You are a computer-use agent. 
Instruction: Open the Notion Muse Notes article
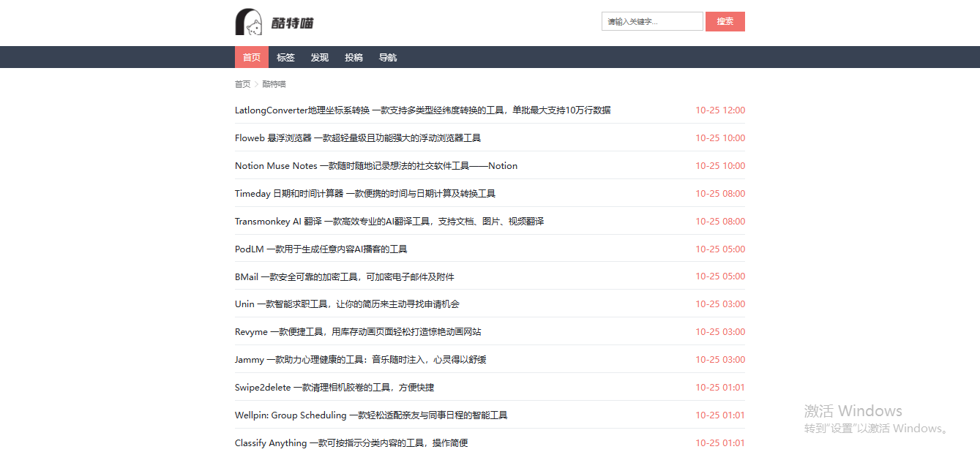[376, 166]
